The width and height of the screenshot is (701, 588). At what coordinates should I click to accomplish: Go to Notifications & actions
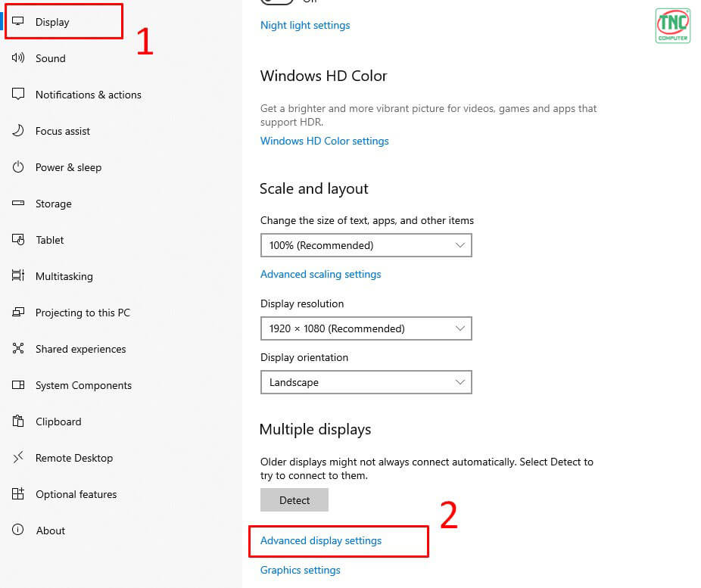[x=89, y=95]
